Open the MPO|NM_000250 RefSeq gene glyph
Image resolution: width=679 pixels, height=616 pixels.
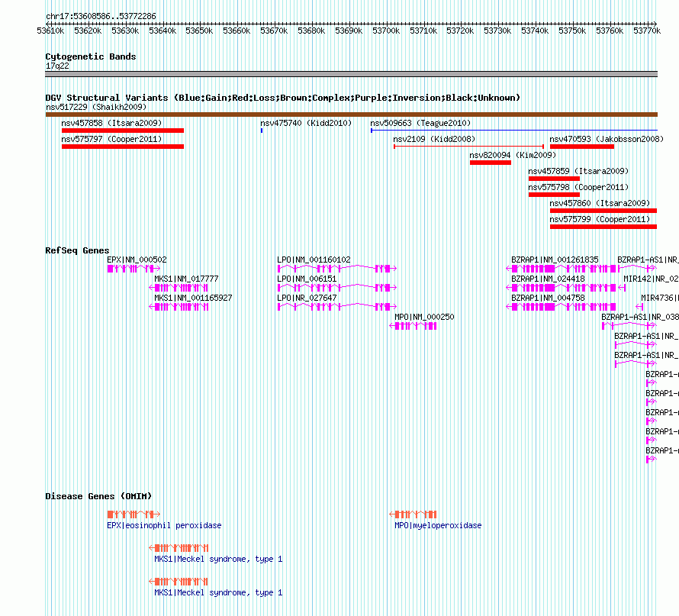point(413,326)
